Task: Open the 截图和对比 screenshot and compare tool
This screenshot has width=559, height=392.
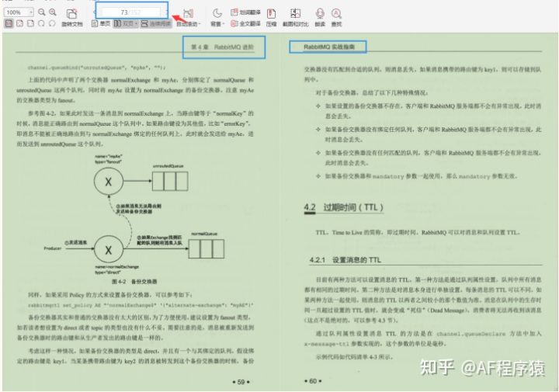Action: point(296,17)
